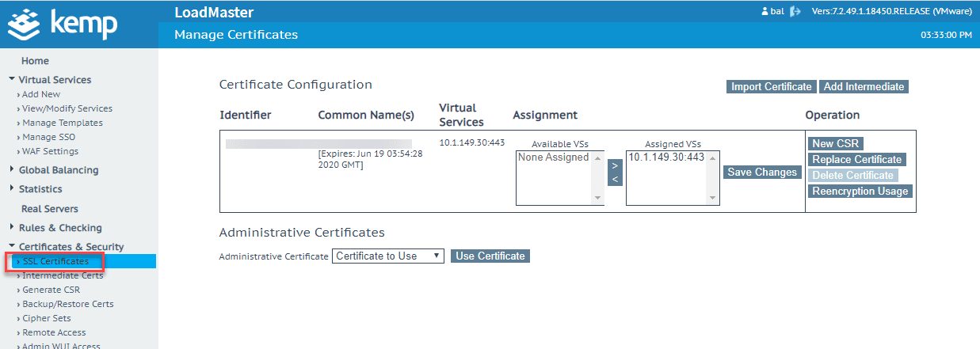This screenshot has height=349, width=980.
Task: Click the user icon beside bal
Action: [x=765, y=12]
